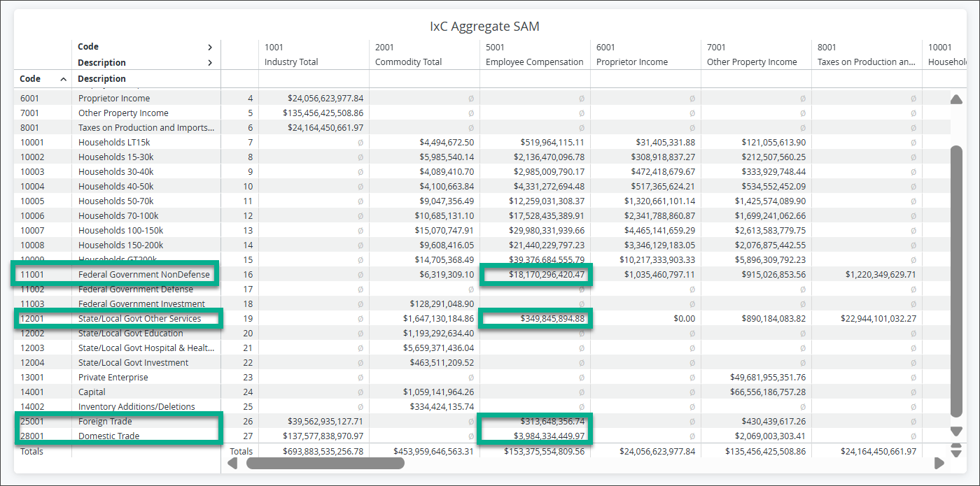Click the scroll right arrow of horizontal scrollbar

click(939, 463)
